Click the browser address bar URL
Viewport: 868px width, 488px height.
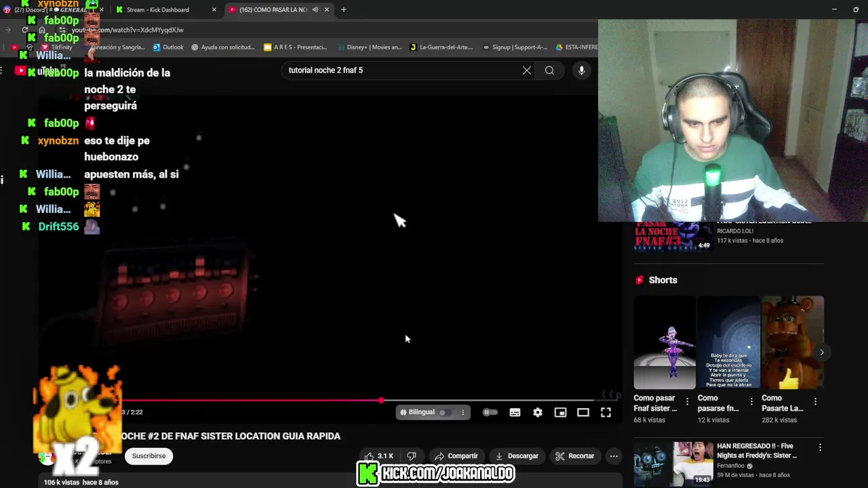tap(127, 30)
